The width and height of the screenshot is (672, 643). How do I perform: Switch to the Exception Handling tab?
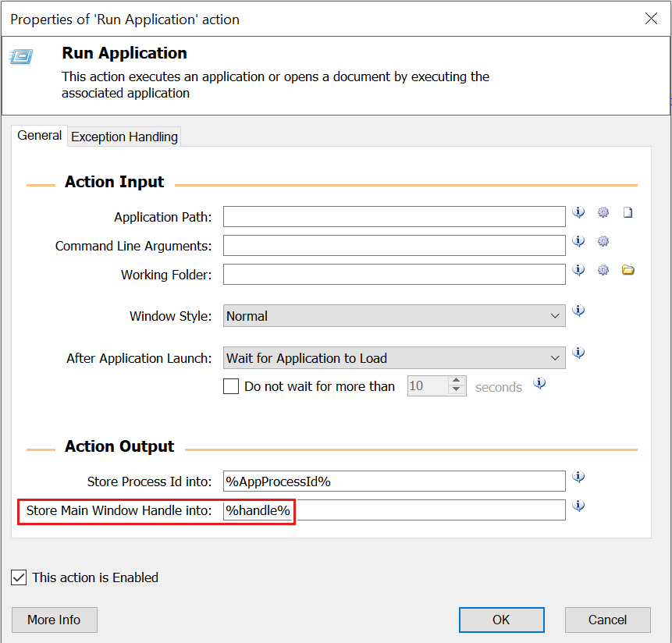point(124,137)
